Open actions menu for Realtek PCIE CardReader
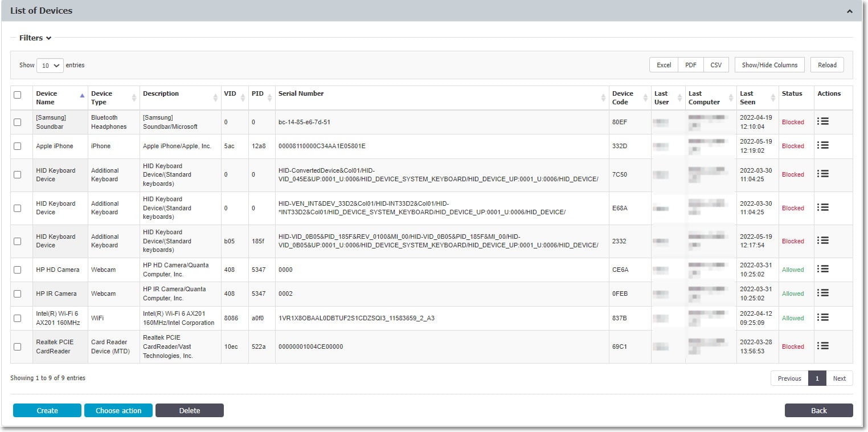The image size is (868, 432). [822, 346]
